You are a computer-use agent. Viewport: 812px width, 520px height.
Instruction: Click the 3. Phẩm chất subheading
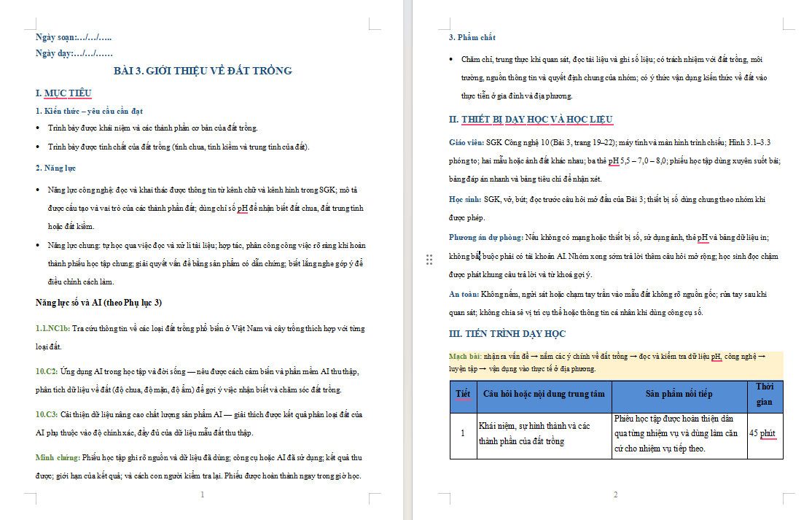[472, 37]
